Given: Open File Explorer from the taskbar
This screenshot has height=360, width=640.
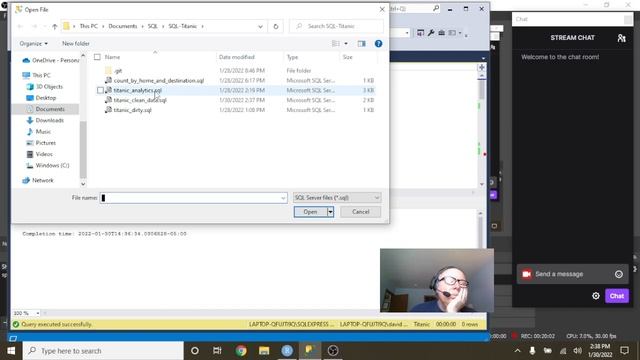Looking at the screenshot, I should (264, 351).
